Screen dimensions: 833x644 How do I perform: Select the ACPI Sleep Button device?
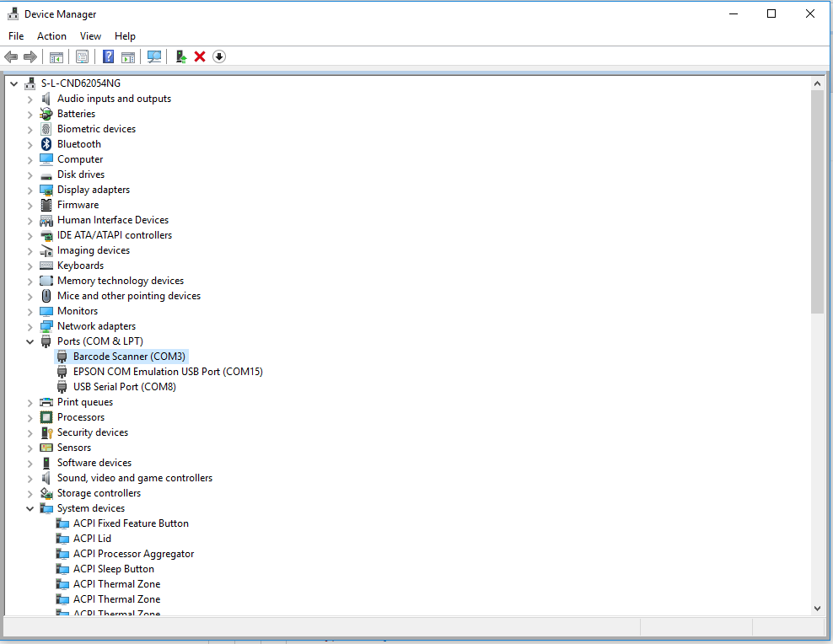click(x=113, y=569)
